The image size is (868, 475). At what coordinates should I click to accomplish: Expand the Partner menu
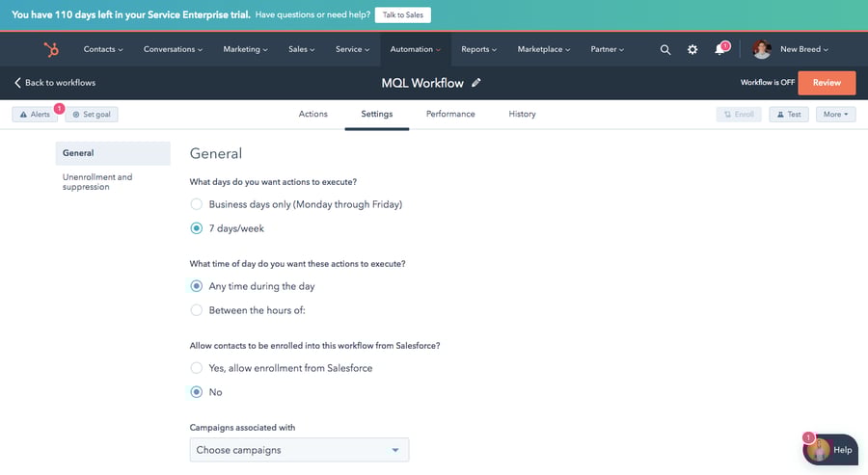pos(607,49)
